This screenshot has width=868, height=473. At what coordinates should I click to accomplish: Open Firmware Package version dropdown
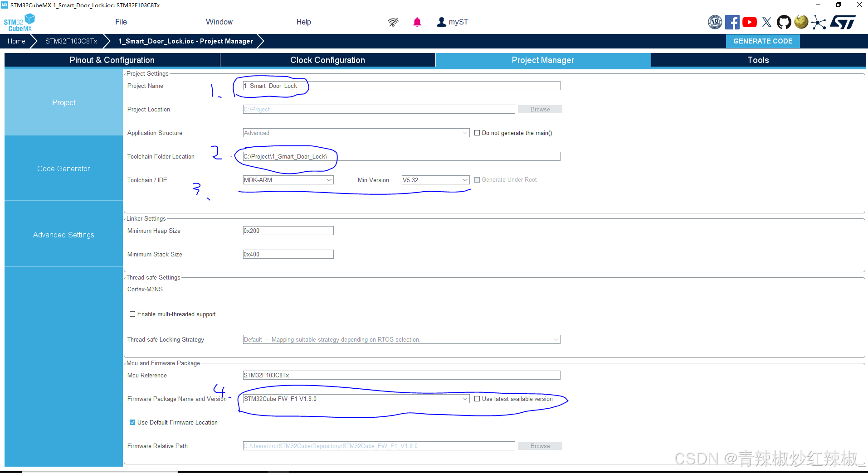pyautogui.click(x=356, y=399)
